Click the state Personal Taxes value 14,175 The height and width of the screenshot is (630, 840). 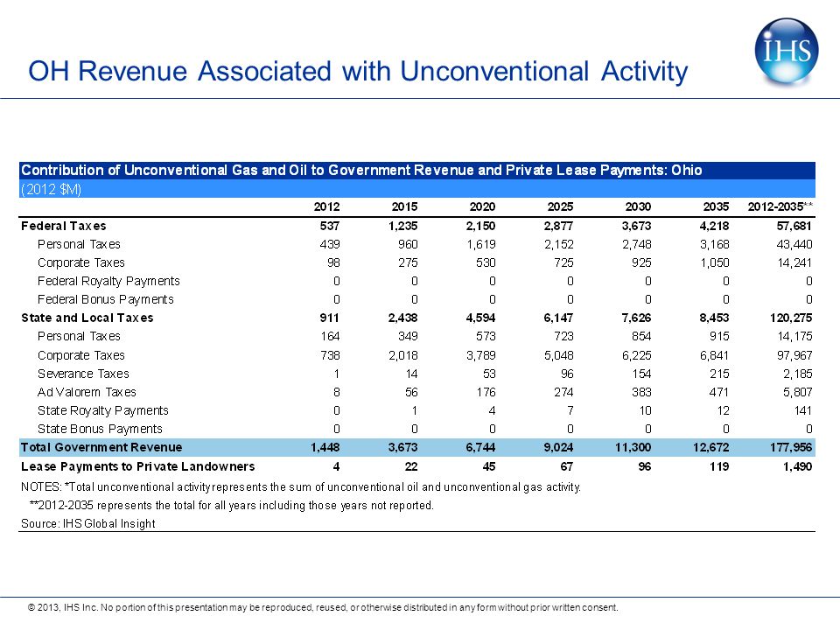tap(794, 336)
